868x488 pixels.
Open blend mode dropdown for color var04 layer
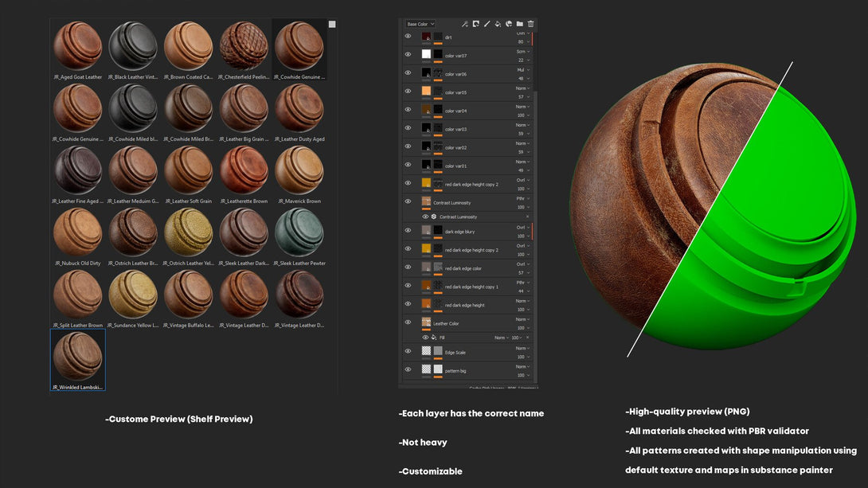[523, 106]
